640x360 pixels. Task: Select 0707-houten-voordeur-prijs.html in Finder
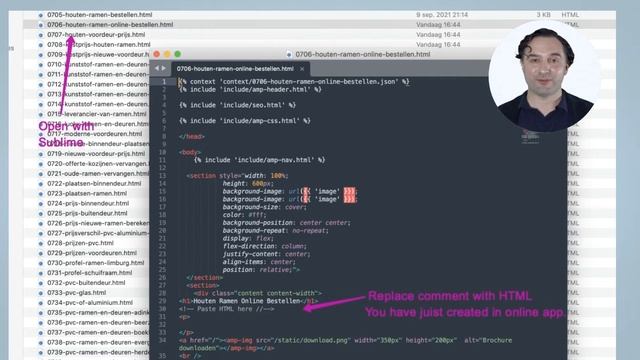click(x=96, y=35)
